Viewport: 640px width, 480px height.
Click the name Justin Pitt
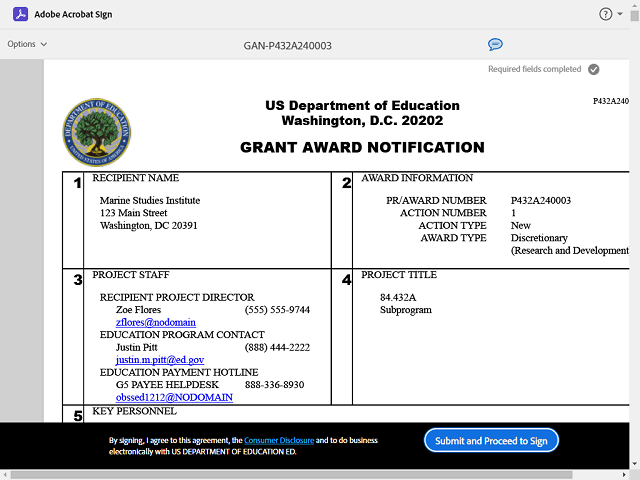pos(136,347)
